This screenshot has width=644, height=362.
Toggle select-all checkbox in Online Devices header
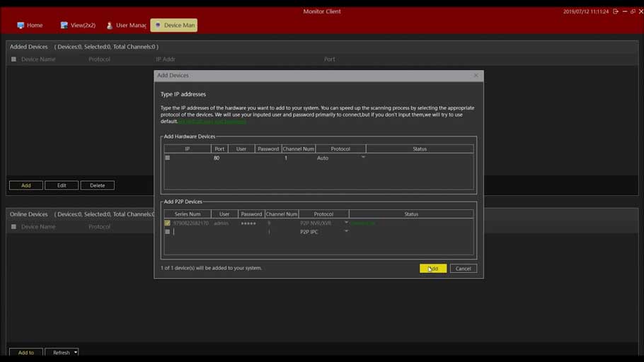(x=13, y=227)
